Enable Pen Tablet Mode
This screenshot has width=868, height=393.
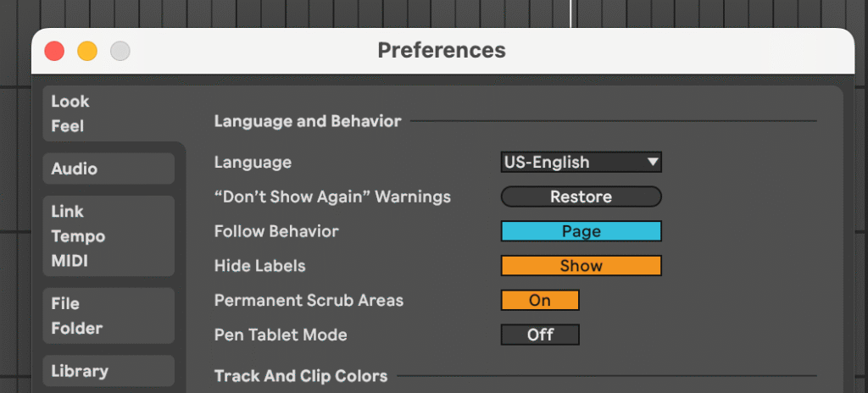click(x=540, y=335)
